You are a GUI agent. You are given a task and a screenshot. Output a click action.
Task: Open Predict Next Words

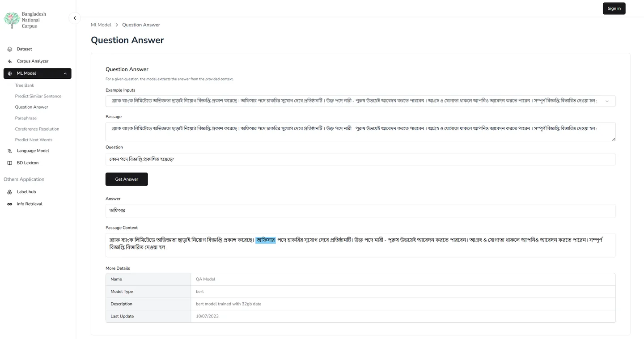pyautogui.click(x=34, y=140)
